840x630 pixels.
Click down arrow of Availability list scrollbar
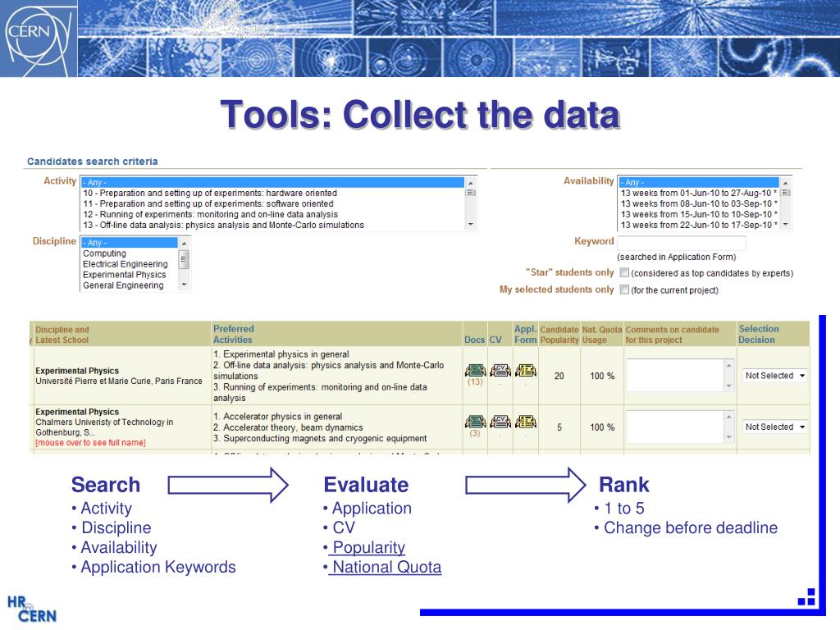coord(785,225)
